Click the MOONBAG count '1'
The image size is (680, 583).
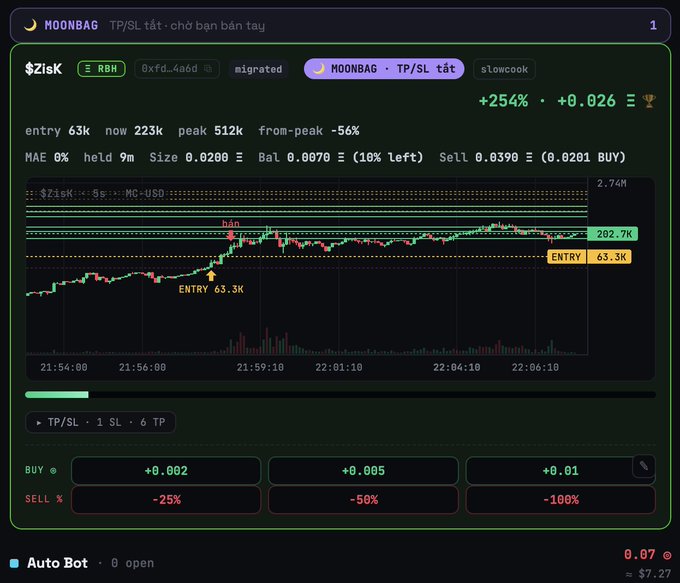[653, 25]
